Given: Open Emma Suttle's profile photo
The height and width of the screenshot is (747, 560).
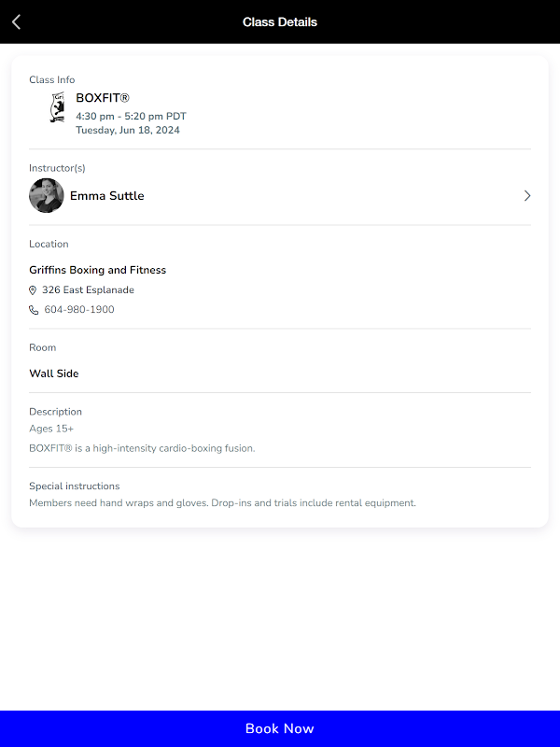Looking at the screenshot, I should pos(47,196).
